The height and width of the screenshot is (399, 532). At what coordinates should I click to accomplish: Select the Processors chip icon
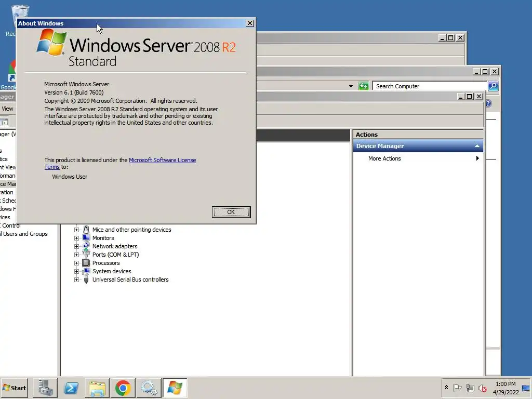(x=86, y=262)
